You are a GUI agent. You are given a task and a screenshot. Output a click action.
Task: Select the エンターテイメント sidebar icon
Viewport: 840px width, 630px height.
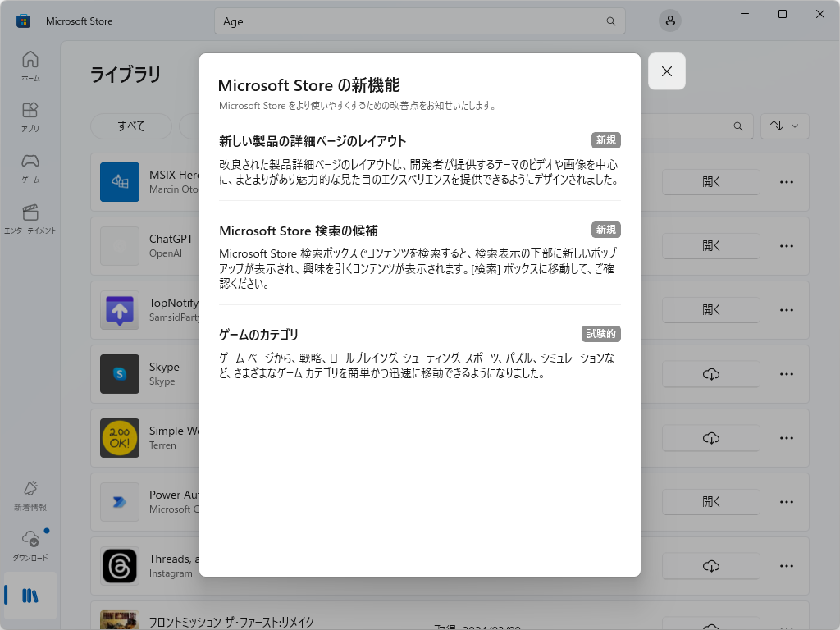click(30, 218)
